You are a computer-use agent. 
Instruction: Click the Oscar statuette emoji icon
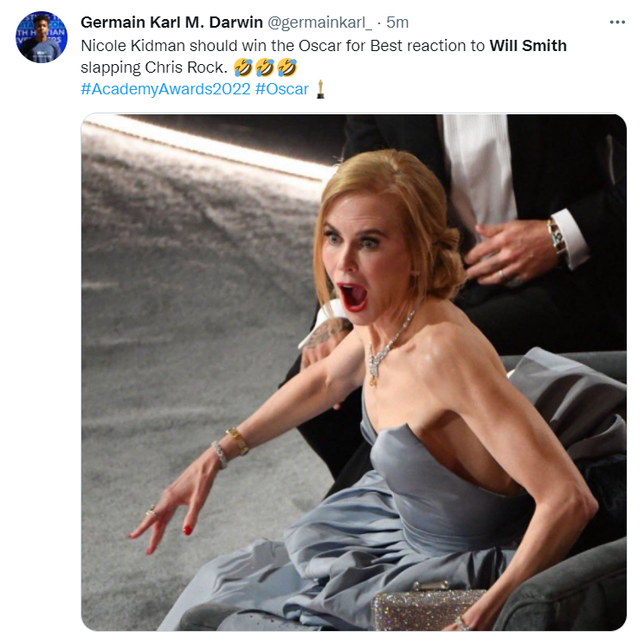(320, 88)
